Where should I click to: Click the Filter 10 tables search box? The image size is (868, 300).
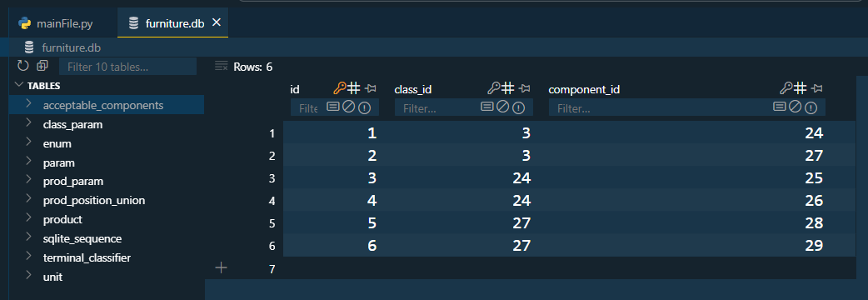[128, 67]
